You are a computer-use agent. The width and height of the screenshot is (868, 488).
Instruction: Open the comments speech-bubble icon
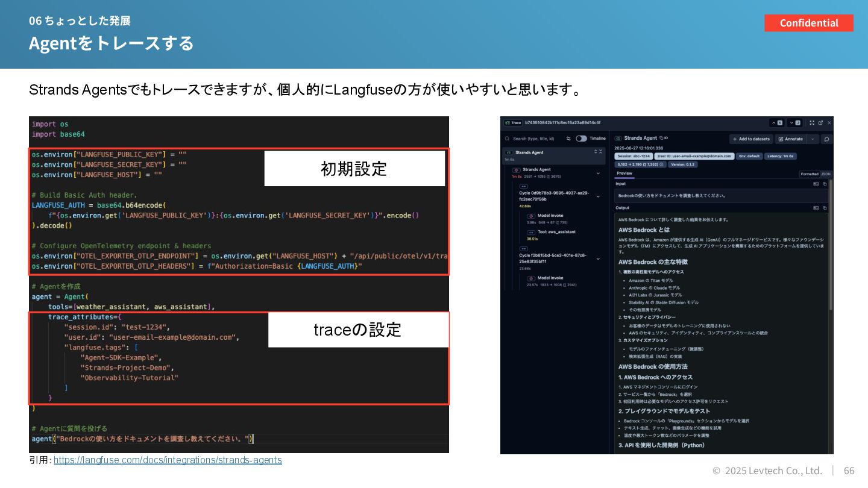tap(826, 139)
